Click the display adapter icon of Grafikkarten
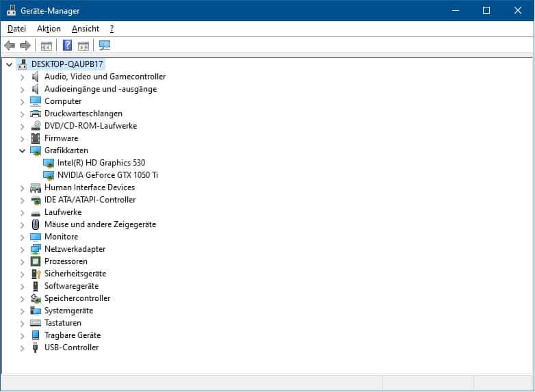 coord(36,151)
